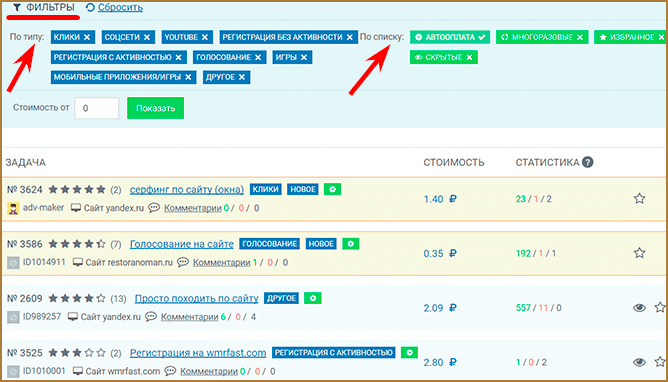
Task: Remove the YOUTUBE filter with its X
Action: [205, 37]
